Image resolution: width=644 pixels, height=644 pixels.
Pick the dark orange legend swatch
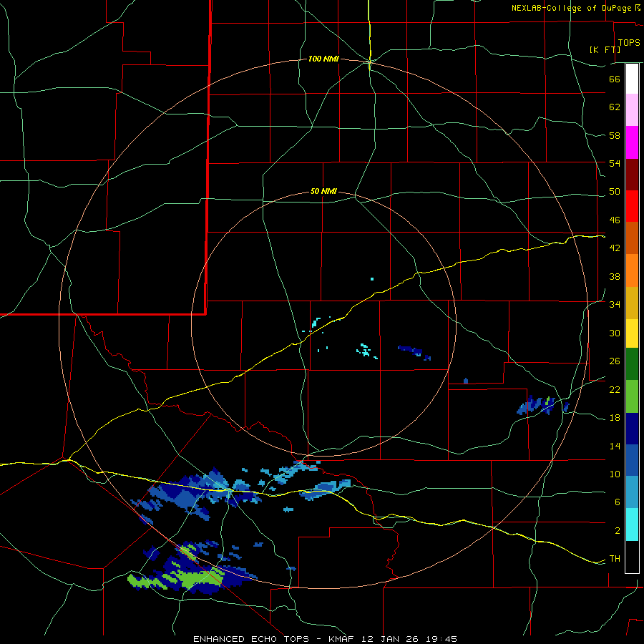pyautogui.click(x=632, y=238)
